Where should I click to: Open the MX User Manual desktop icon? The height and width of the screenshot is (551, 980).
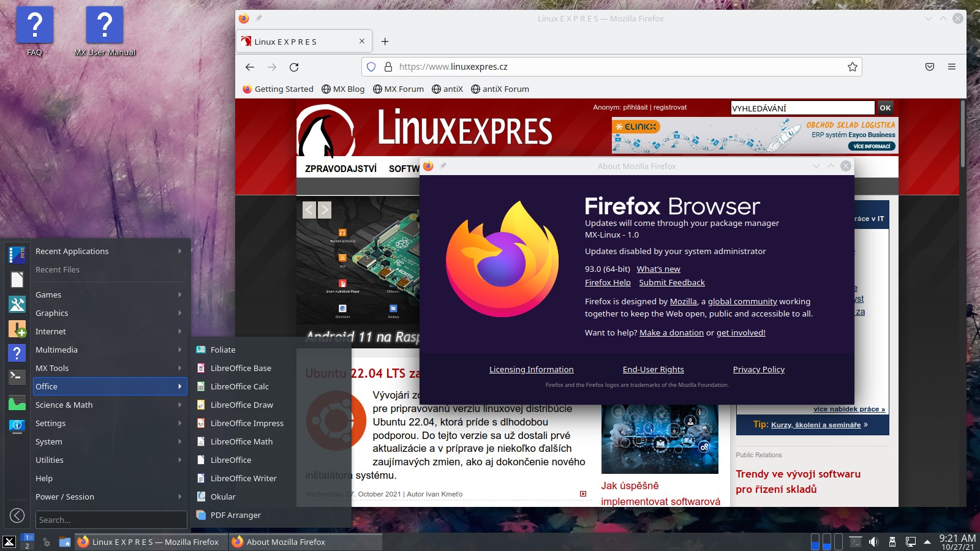click(x=105, y=31)
